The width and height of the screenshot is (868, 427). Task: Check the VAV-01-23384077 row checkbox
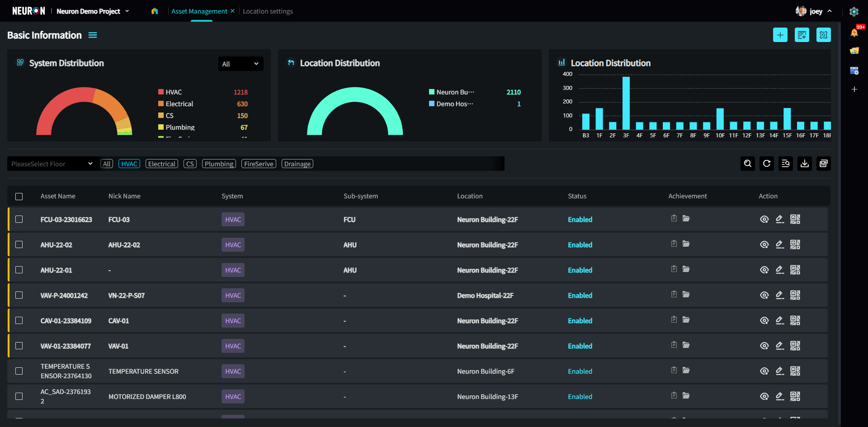pos(19,346)
